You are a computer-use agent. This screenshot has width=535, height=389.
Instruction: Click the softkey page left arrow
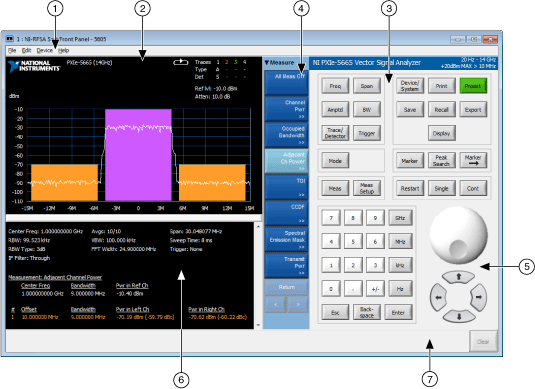coord(275,304)
